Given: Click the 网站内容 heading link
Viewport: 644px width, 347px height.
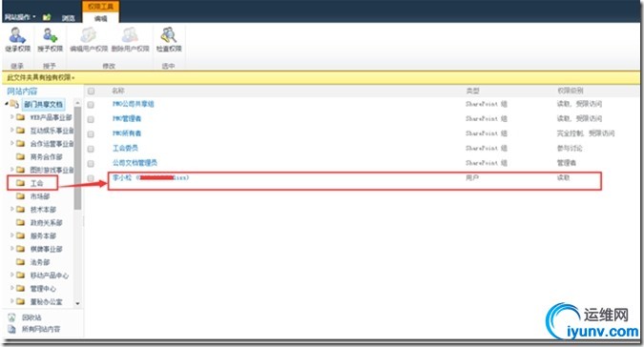Looking at the screenshot, I should tap(22, 92).
